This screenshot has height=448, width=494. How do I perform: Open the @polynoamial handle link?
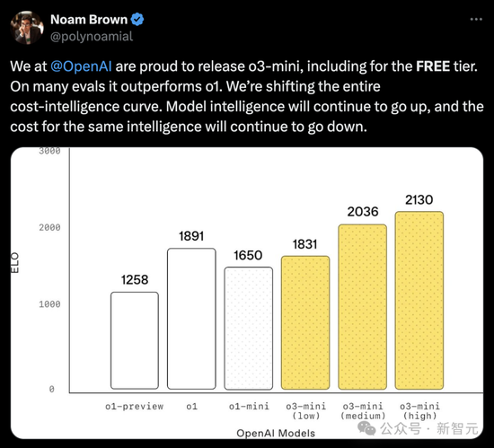(x=92, y=37)
